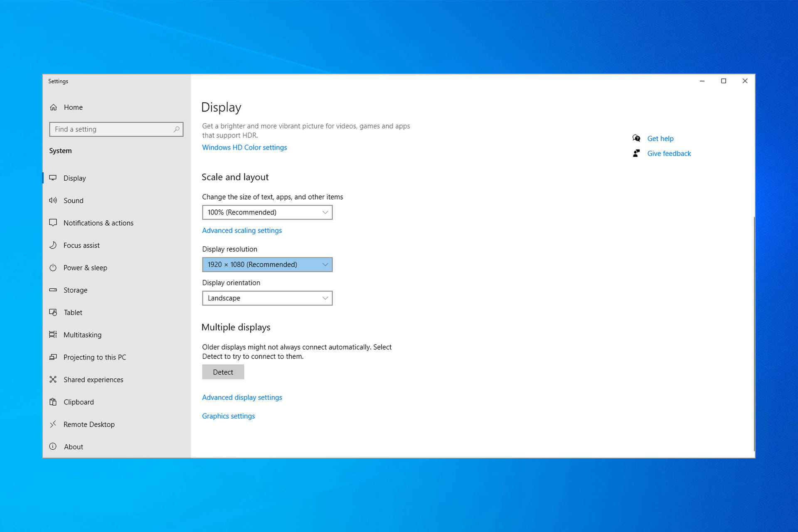Click the Sound speaker icon
Viewport: 798px width, 532px height.
tap(53, 200)
